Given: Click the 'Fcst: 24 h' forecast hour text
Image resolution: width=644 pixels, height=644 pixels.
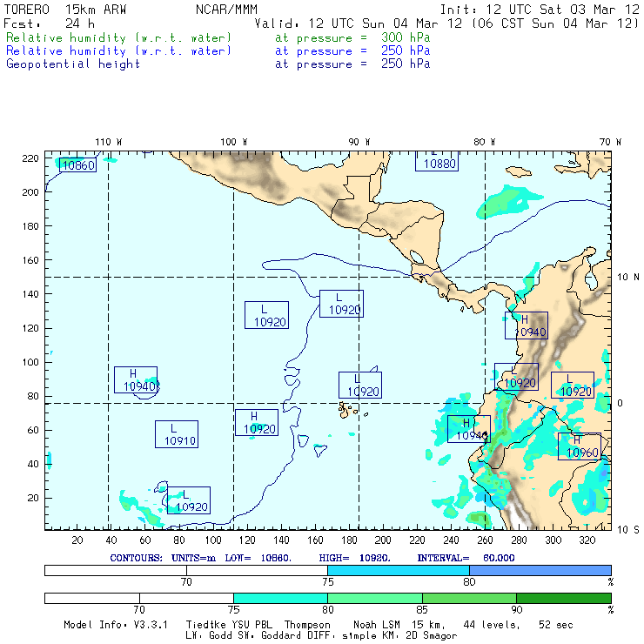Looking at the screenshot, I should tap(49, 23).
